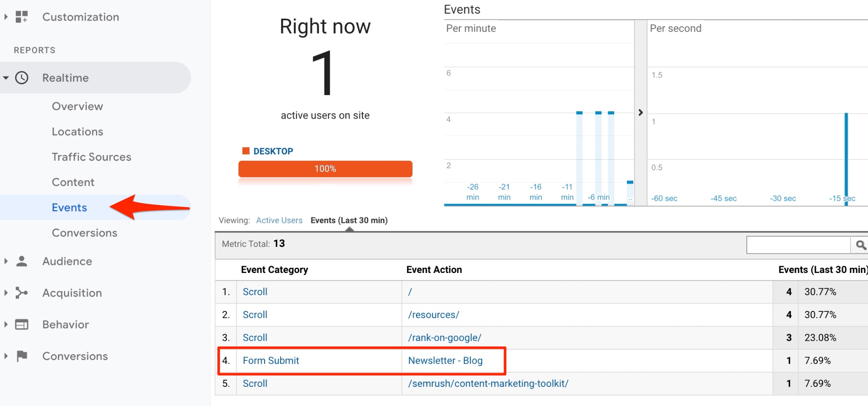Click the Realtime clock icon
Viewport: 868px width, 406px height.
point(22,78)
